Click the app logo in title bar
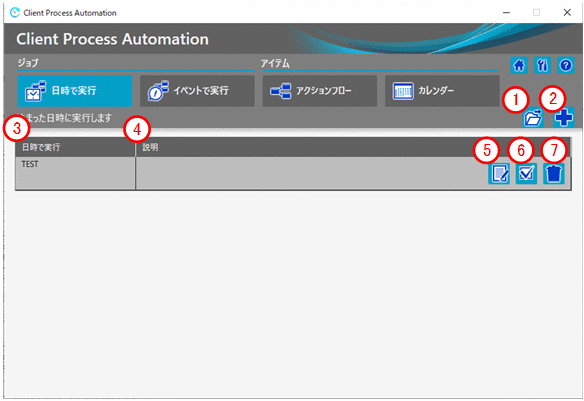Image resolution: width=584 pixels, height=401 pixels. coord(15,13)
